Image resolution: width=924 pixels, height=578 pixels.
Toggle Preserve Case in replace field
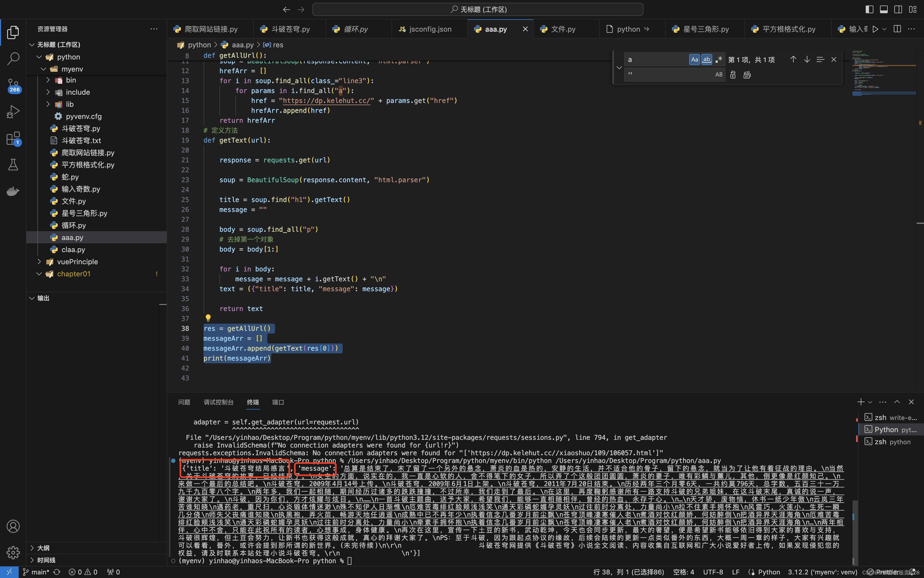click(719, 75)
